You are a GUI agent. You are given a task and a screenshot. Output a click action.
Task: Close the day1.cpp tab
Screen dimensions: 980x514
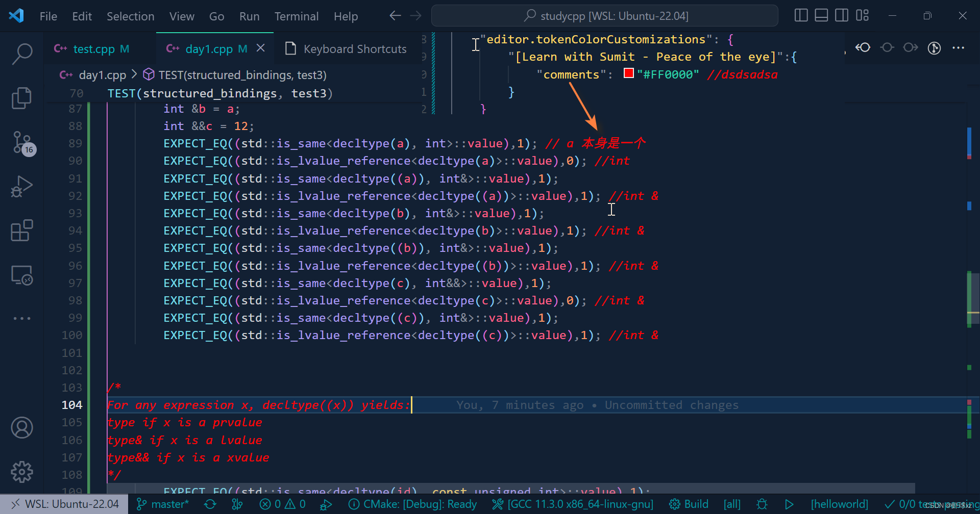pyautogui.click(x=260, y=48)
